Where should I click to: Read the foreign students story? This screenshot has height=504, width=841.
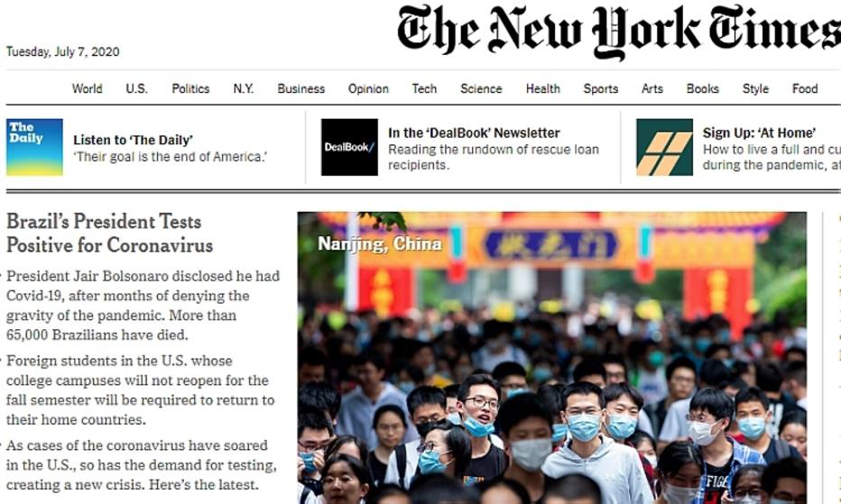coord(141,389)
